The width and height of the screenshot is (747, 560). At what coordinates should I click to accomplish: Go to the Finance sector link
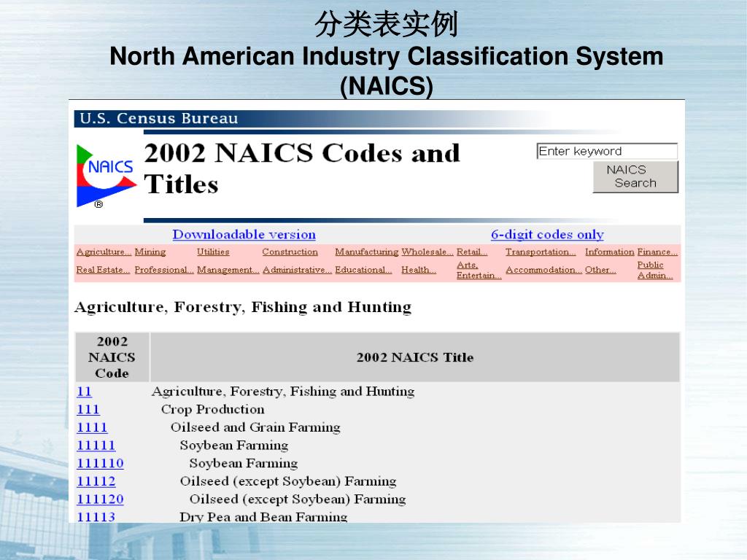(657, 252)
